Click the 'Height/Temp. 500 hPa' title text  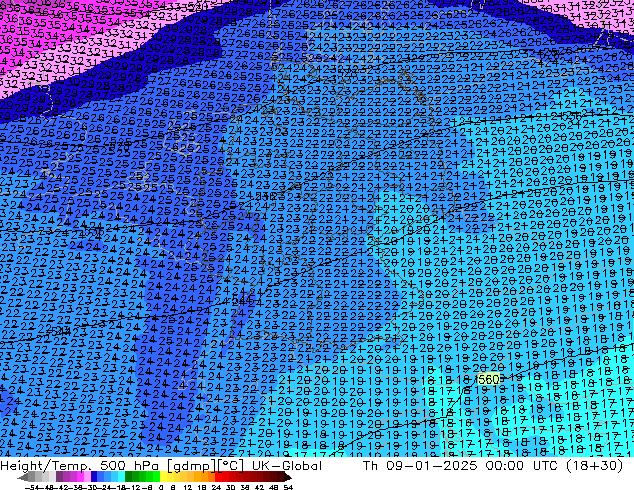coord(82,465)
